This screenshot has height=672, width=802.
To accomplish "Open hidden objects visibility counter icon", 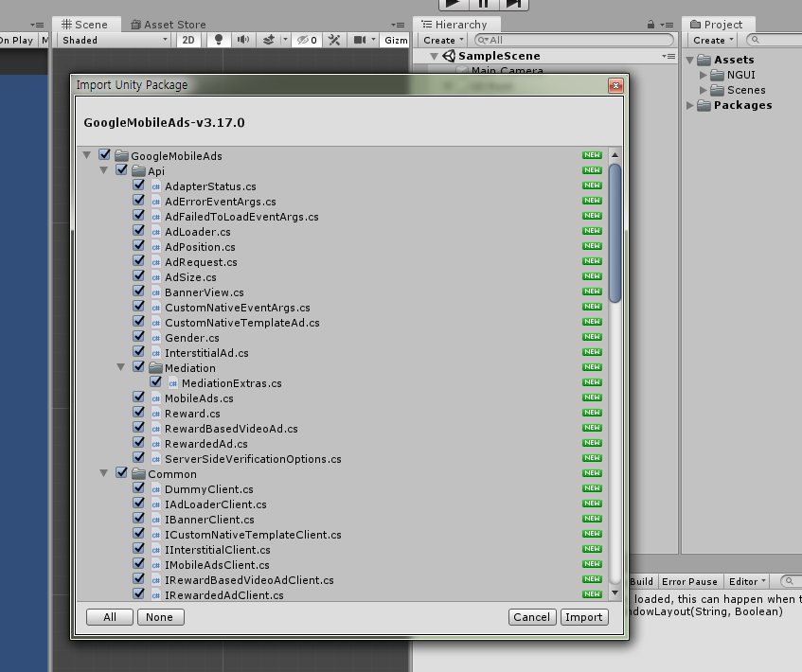I will point(307,40).
